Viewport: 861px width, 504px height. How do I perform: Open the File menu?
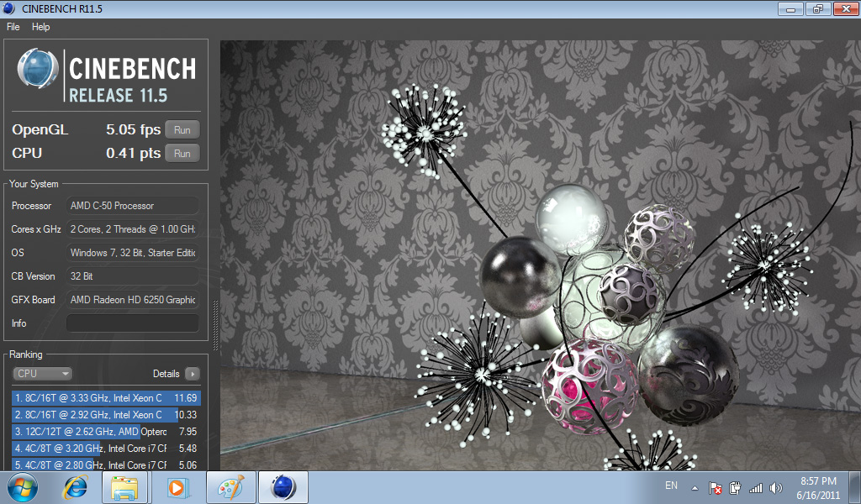[13, 27]
